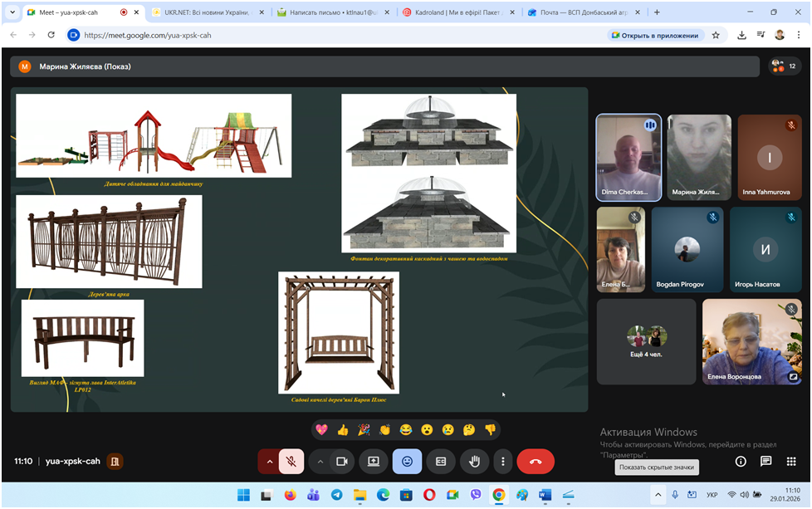Screen dimensions: 812x509
Task: Toggle the camera button
Action: pyautogui.click(x=341, y=461)
